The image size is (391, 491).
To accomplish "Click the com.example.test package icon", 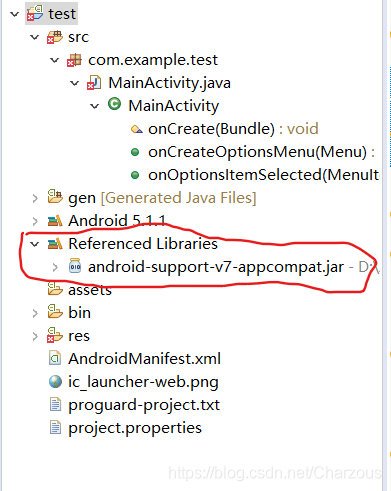I will 74,60.
